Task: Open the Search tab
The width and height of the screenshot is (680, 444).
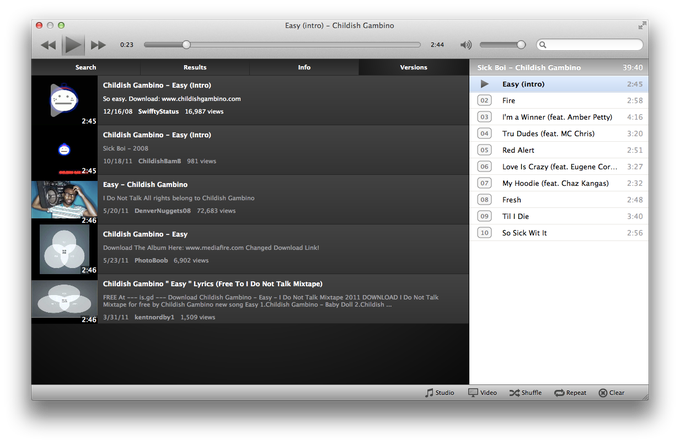Action: (86, 67)
